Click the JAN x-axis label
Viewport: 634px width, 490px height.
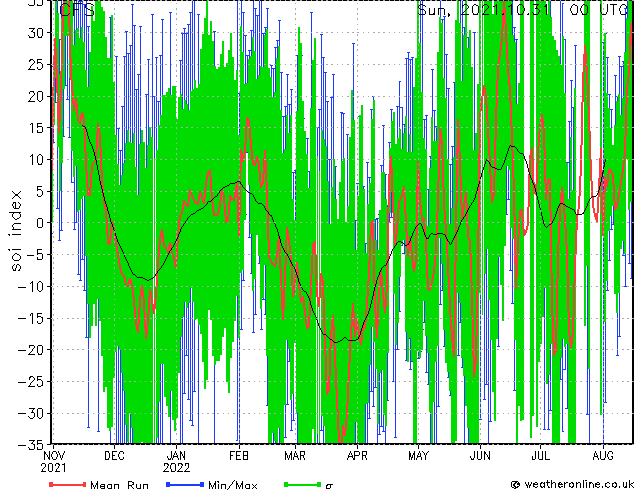pyautogui.click(x=177, y=456)
